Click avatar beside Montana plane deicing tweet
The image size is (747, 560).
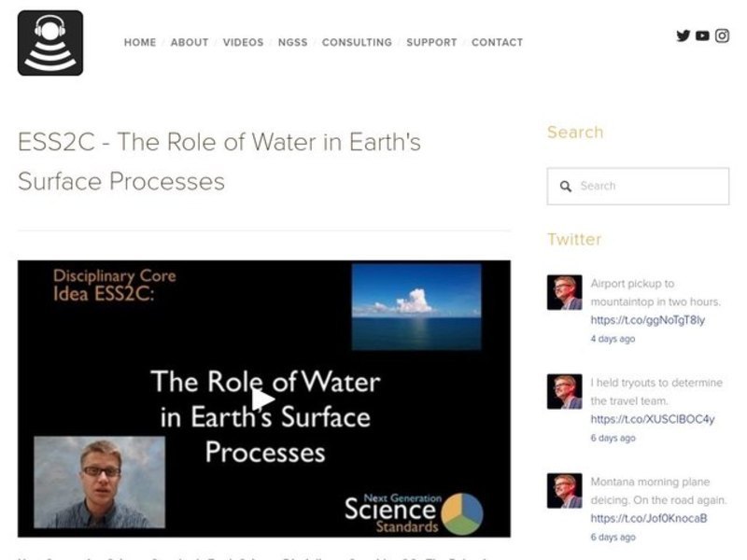pyautogui.click(x=564, y=491)
